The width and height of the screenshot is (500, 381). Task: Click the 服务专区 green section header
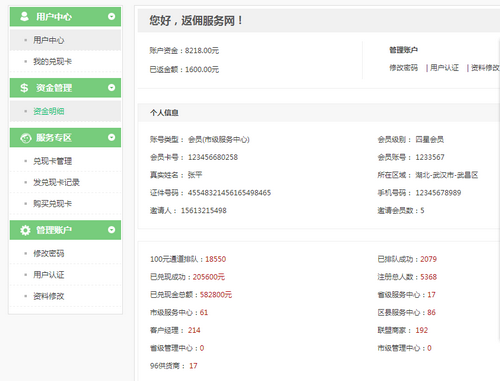pos(65,137)
